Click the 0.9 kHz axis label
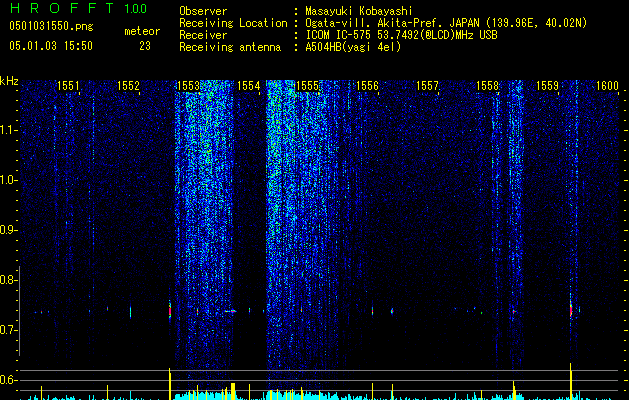 [x=8, y=230]
